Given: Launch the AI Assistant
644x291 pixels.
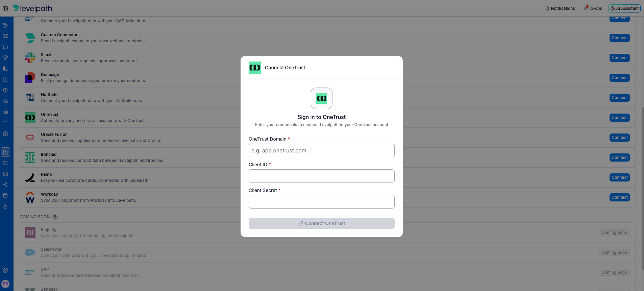Looking at the screenshot, I should click(624, 8).
